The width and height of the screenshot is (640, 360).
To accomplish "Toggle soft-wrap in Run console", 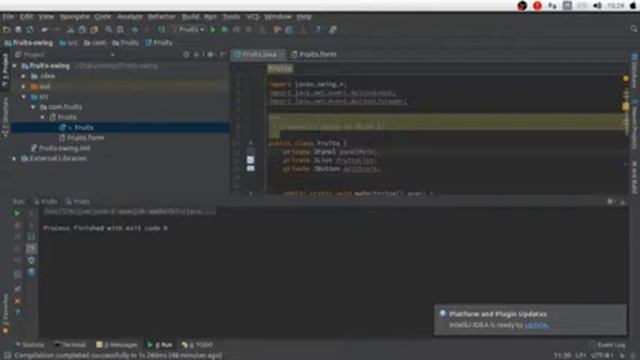I will tap(31, 237).
